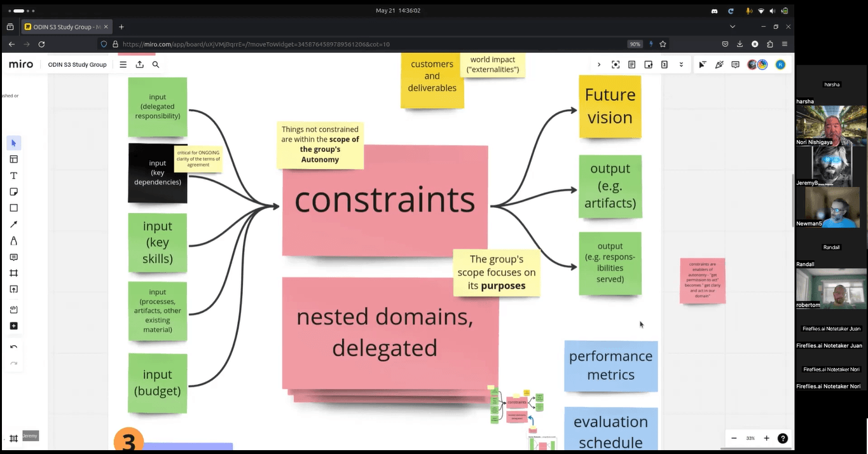Open Miro board search
Viewport: 868px width, 454px height.
click(x=156, y=64)
